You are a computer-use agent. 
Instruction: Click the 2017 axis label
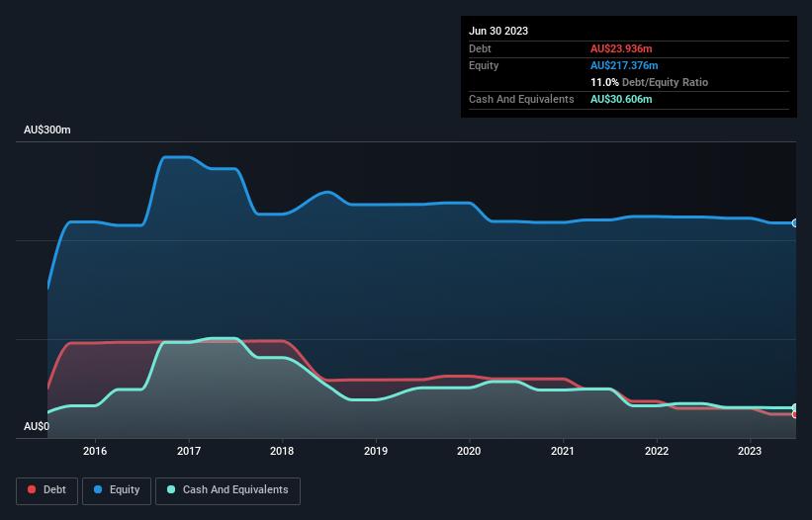[189, 451]
